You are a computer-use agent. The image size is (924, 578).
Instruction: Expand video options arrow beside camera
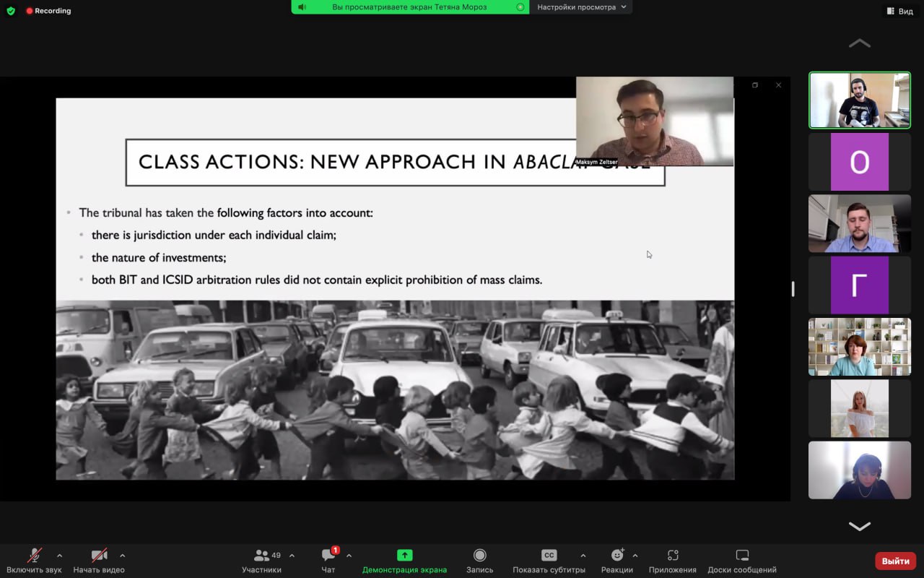click(122, 556)
